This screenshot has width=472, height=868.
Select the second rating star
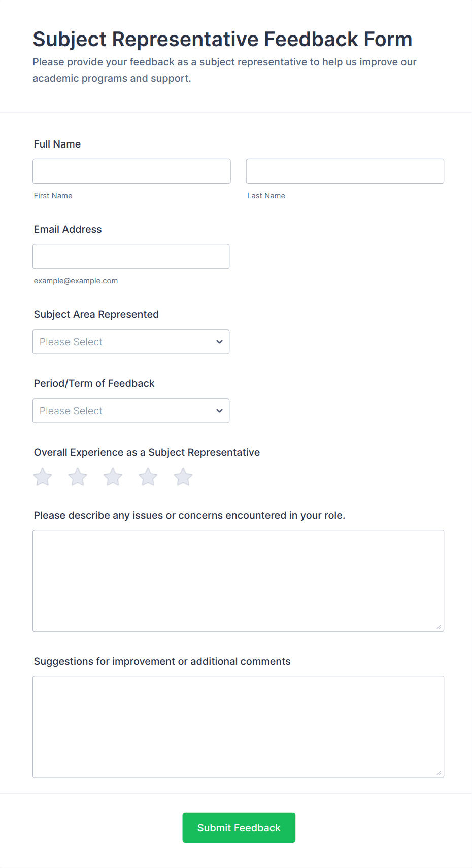pos(78,477)
